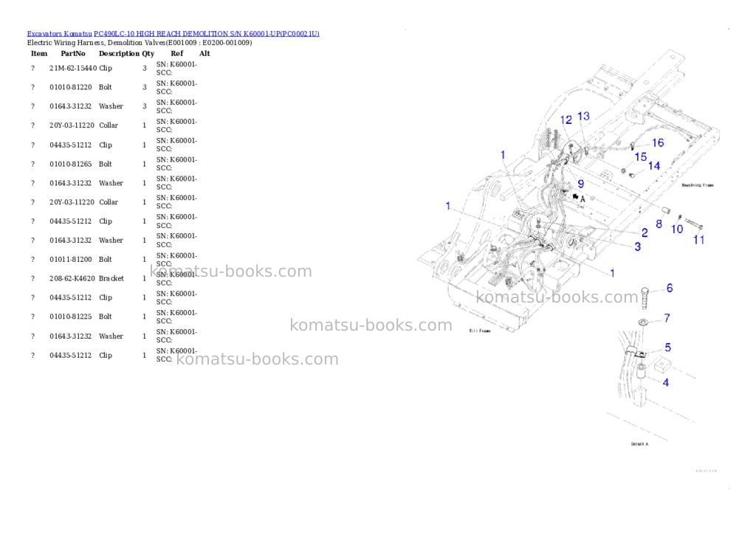
Task: Click callout number 13 in the diagram
Action: [x=583, y=116]
